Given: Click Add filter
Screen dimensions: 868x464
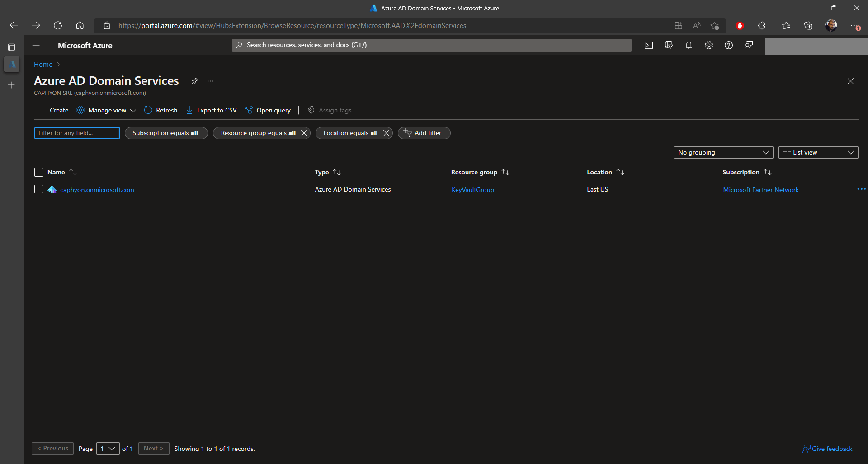Looking at the screenshot, I should tap(424, 133).
